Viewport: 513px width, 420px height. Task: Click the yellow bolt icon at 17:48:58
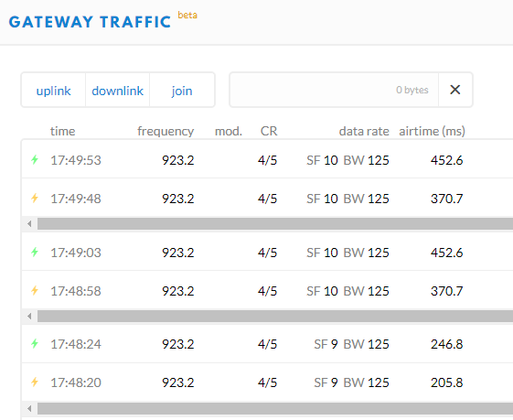pyautogui.click(x=35, y=290)
